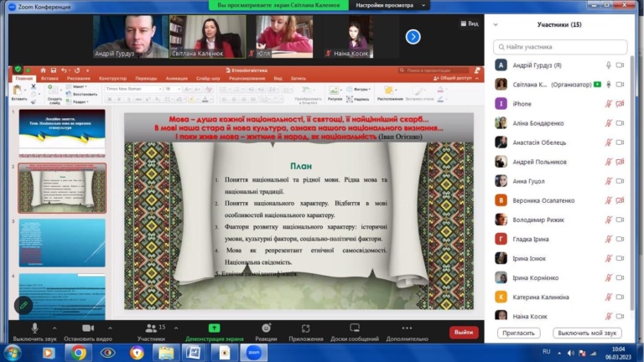Mute microphone with Выключить звук
The height and width of the screenshot is (362, 644).
(34, 328)
